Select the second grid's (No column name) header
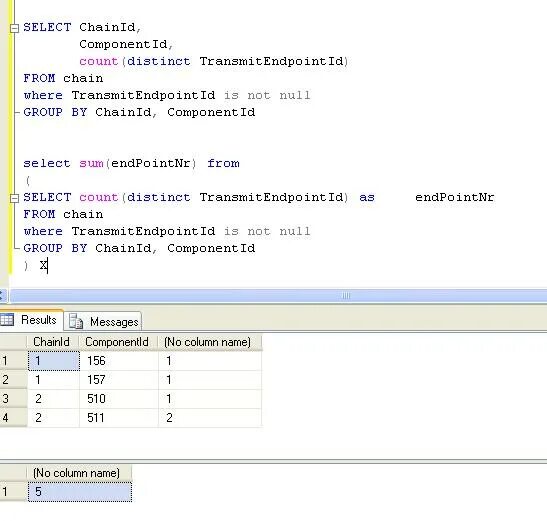This screenshot has height=521, width=547. 79,473
